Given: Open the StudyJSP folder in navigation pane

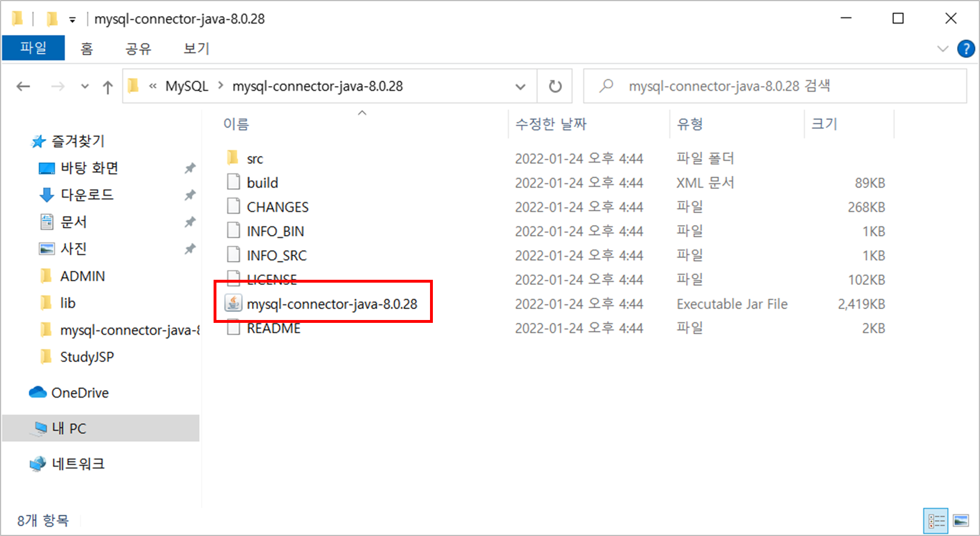Looking at the screenshot, I should (87, 357).
